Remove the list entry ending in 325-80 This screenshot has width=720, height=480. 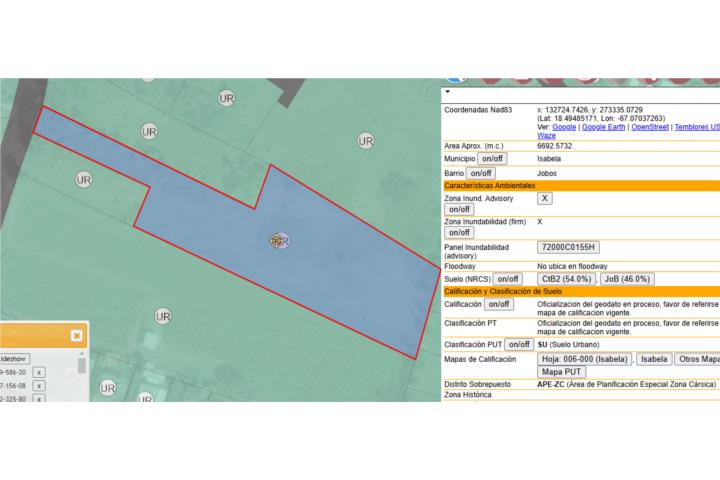pos(39,398)
